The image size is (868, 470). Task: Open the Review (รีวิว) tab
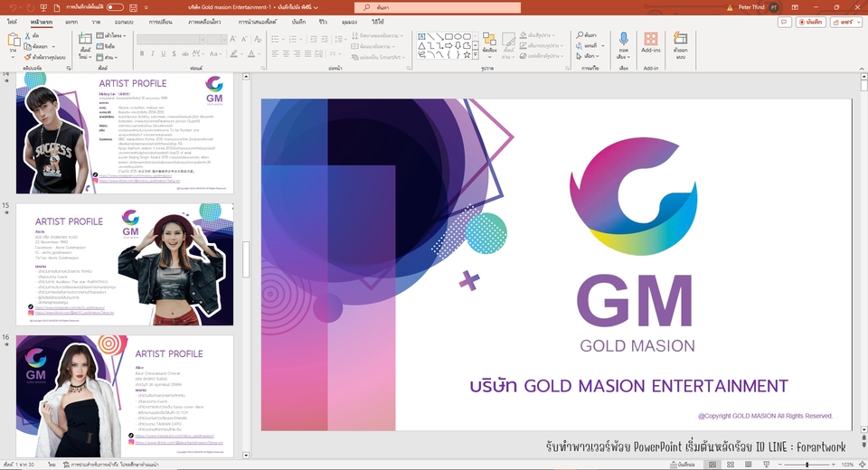[323, 22]
